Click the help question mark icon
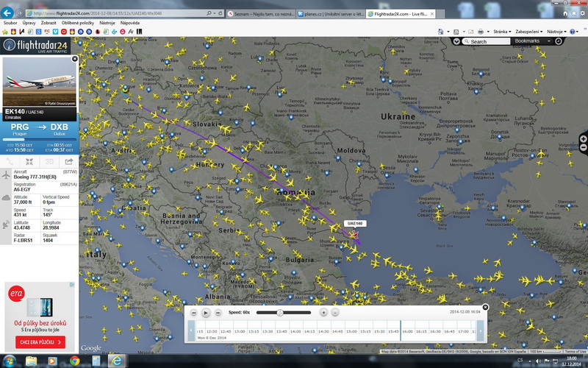Screen dimensions: 588x368 point(573,32)
